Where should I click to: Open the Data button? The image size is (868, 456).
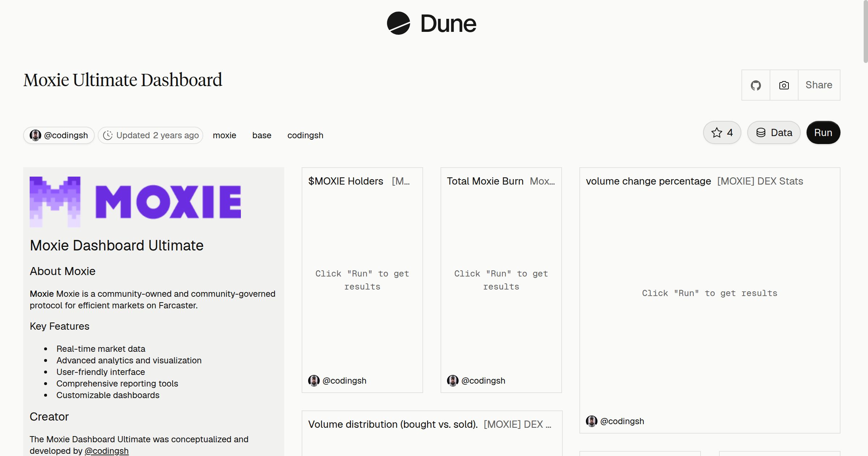pos(774,132)
